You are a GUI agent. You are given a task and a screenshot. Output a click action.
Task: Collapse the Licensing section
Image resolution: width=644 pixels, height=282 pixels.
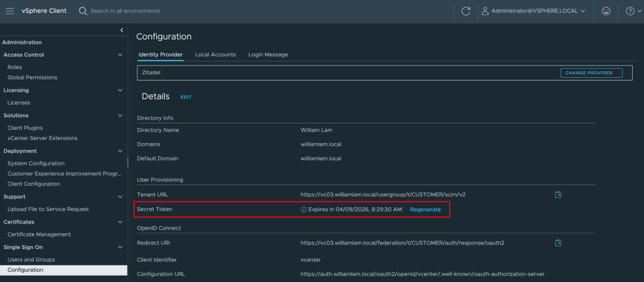point(120,90)
